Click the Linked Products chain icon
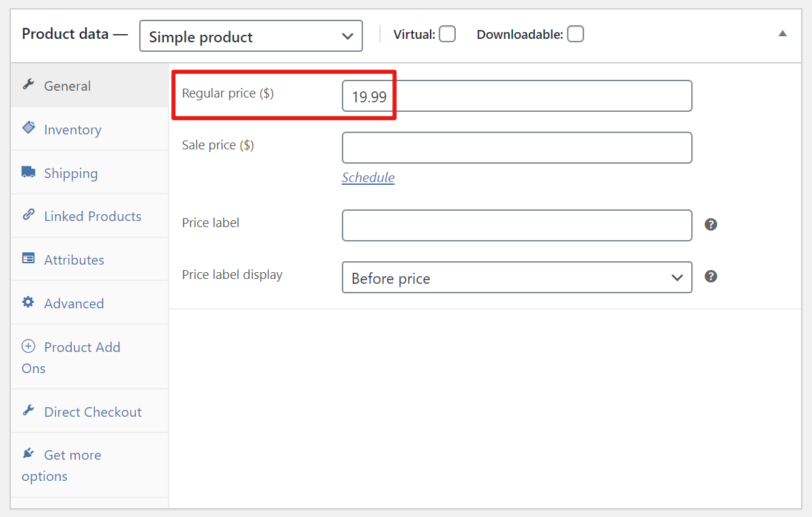This screenshot has width=812, height=517. [x=29, y=214]
